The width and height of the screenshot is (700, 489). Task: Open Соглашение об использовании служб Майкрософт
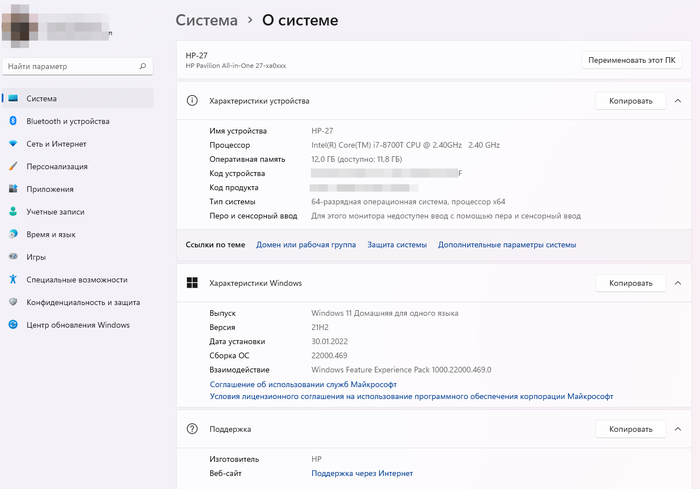click(303, 384)
